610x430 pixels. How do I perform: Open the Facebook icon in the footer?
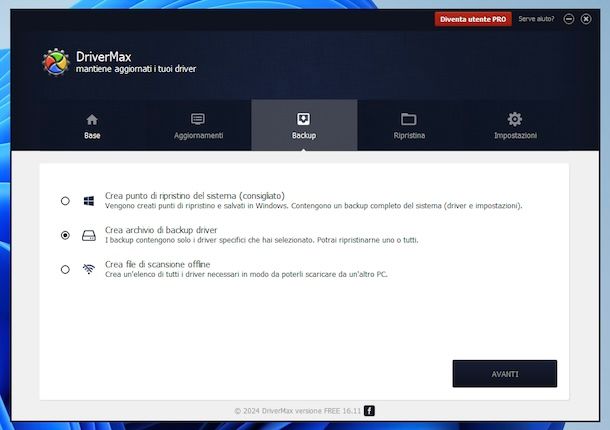(369, 411)
